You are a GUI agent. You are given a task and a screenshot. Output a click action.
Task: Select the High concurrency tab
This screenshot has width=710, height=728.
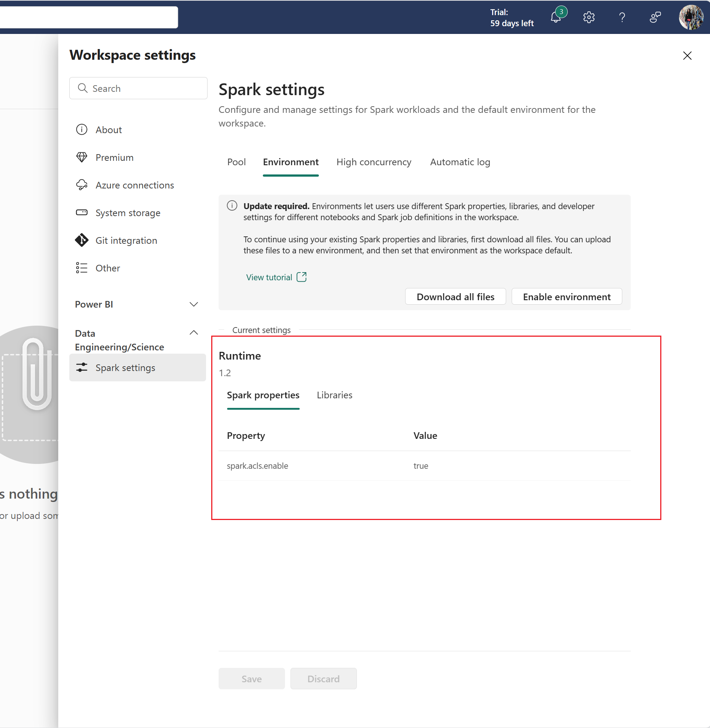[374, 161]
